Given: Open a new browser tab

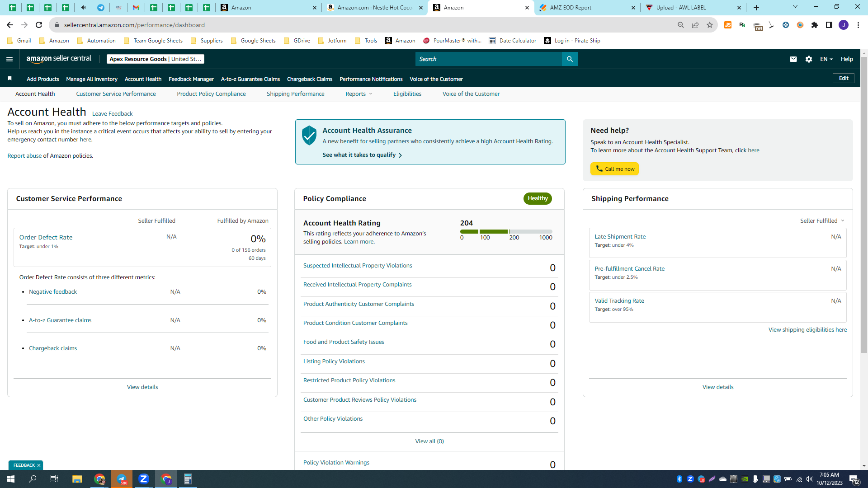Looking at the screenshot, I should [x=756, y=8].
